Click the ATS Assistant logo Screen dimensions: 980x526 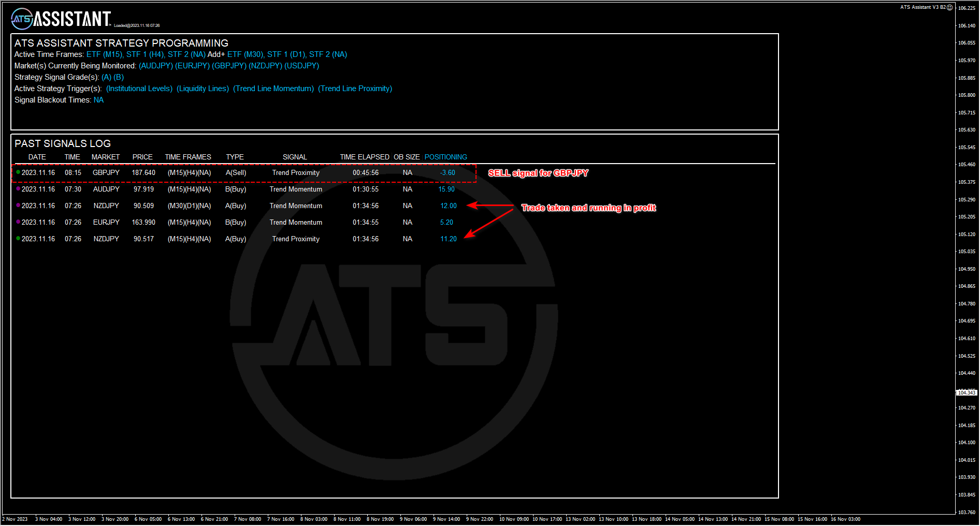[x=61, y=19]
